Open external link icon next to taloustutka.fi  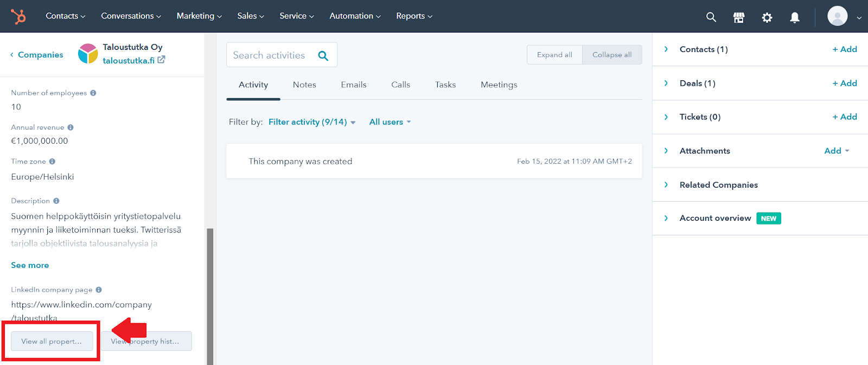click(x=161, y=60)
